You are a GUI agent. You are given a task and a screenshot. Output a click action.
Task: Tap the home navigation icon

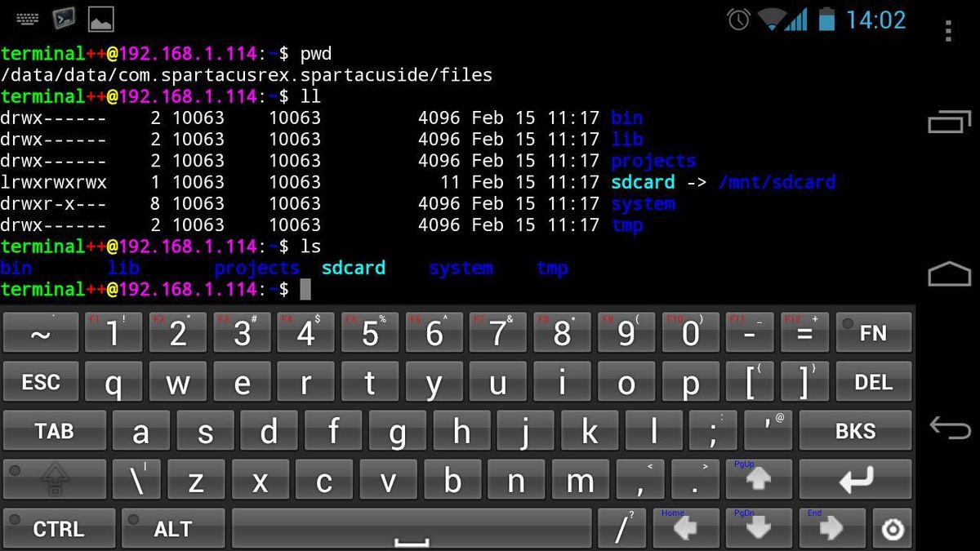tap(950, 276)
